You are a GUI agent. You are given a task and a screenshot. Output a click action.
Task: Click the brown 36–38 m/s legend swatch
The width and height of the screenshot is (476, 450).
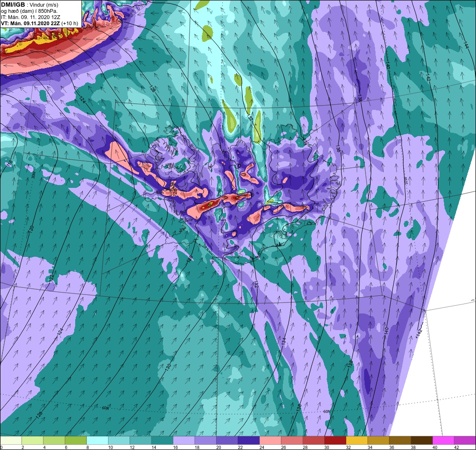coord(400,440)
